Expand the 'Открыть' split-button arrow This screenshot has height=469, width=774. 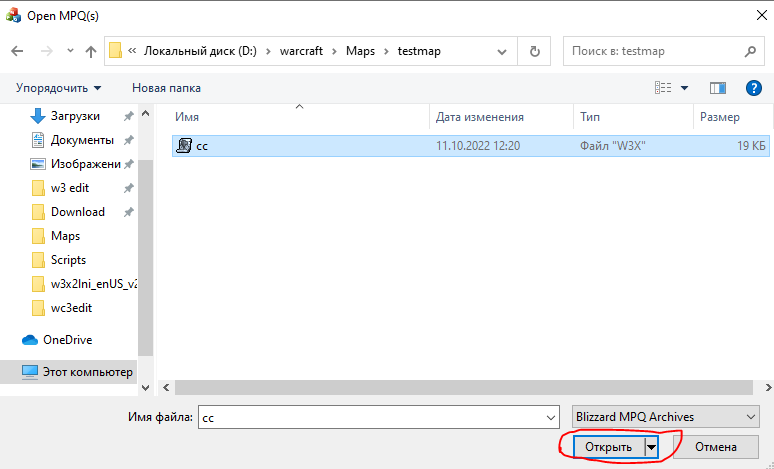point(652,447)
